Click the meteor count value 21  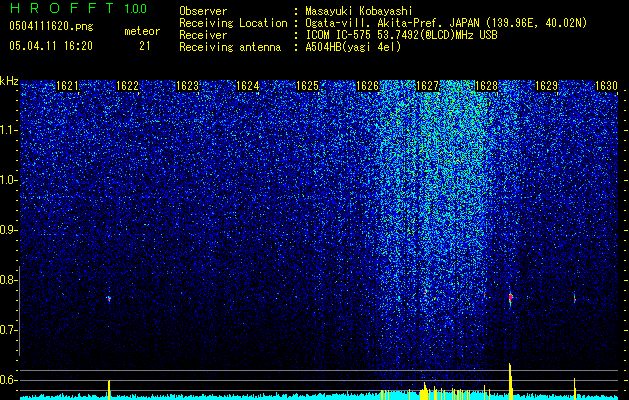pyautogui.click(x=144, y=46)
